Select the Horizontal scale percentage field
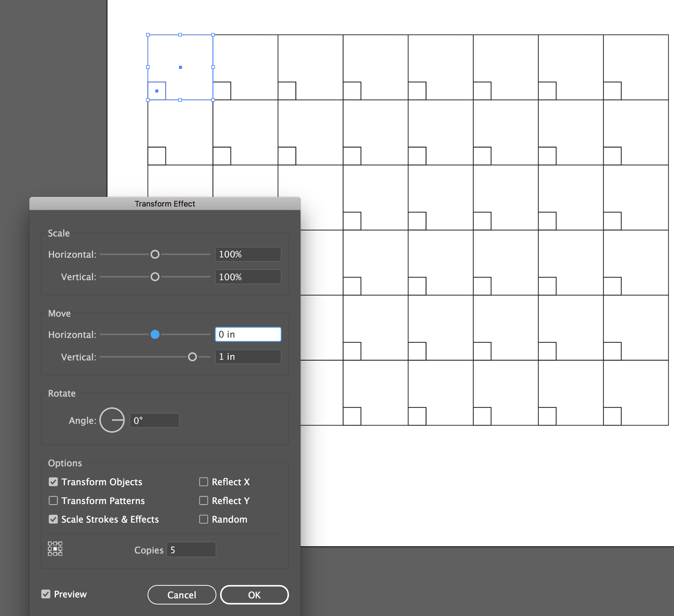The width and height of the screenshot is (674, 616). [x=248, y=254]
